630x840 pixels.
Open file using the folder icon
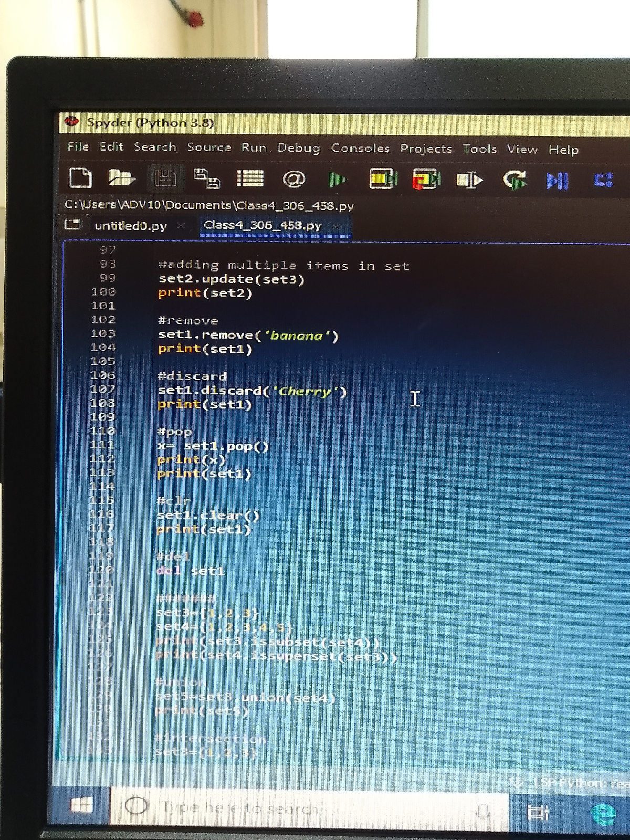point(121,178)
